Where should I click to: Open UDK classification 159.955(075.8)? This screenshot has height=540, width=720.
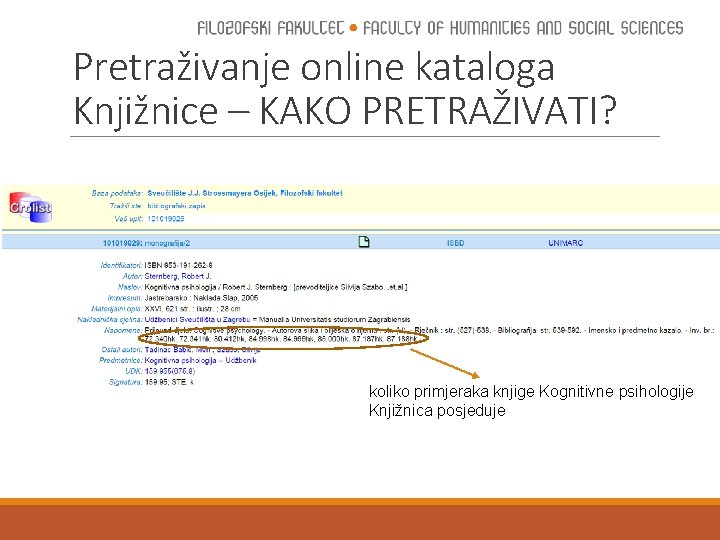(169, 371)
